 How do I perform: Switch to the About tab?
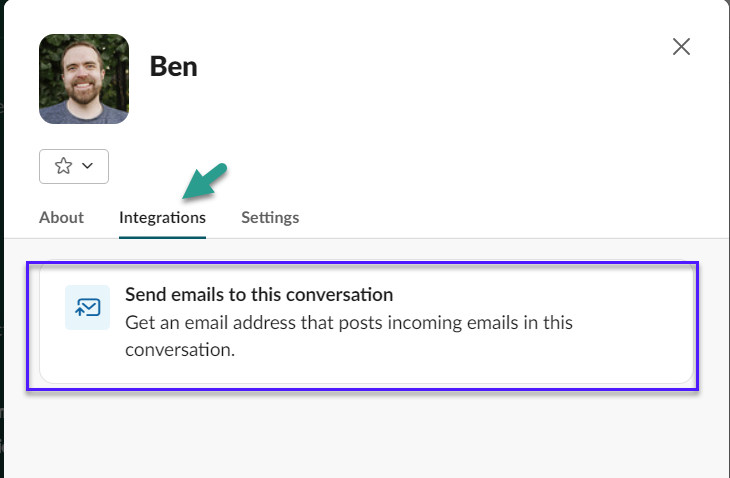pos(61,217)
